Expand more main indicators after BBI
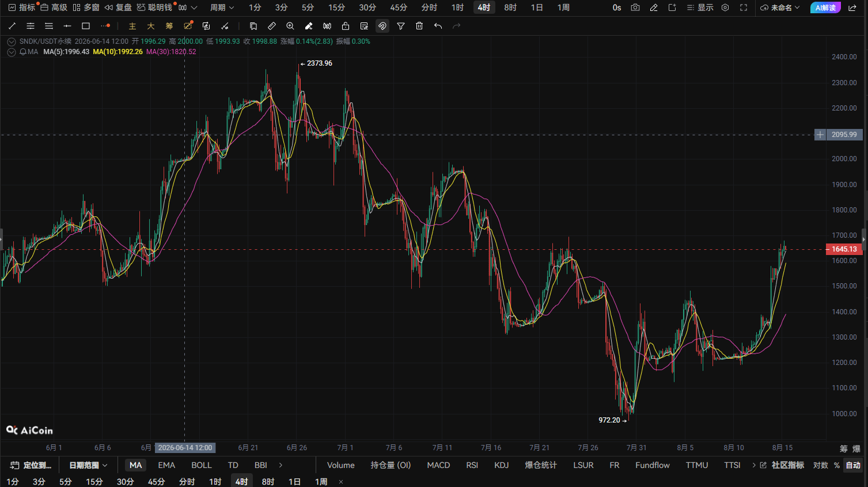This screenshot has width=868, height=487. (x=281, y=465)
